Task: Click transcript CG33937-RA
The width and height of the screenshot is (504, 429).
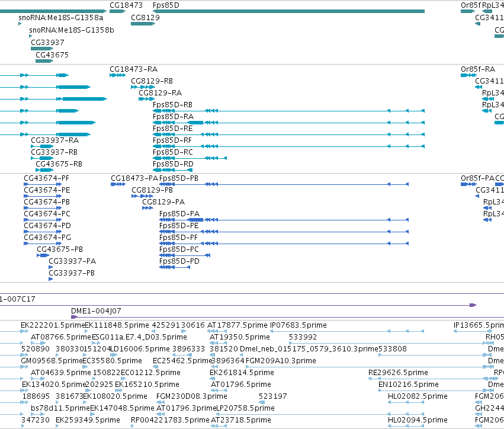Action: [42, 146]
